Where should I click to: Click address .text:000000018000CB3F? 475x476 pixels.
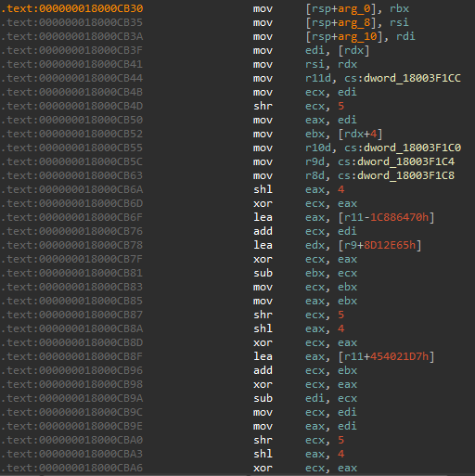[x=71, y=50]
